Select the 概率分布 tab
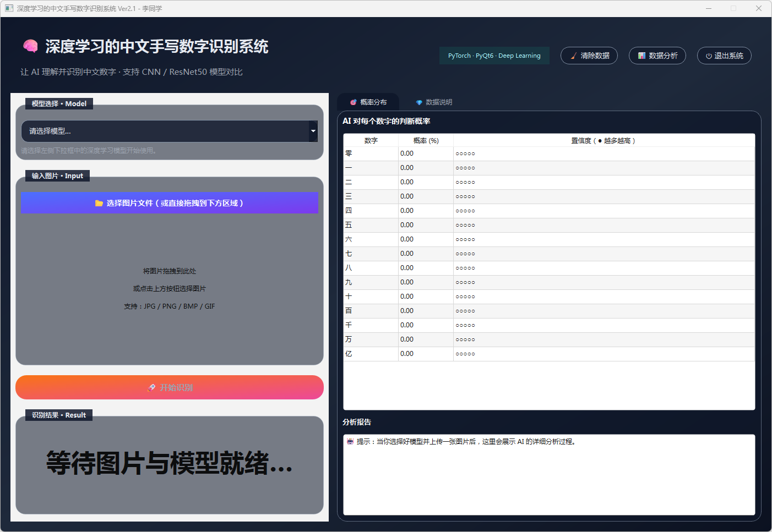This screenshot has height=532, width=772. (368, 102)
